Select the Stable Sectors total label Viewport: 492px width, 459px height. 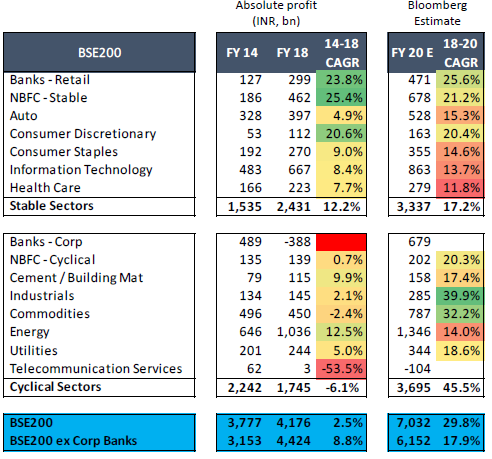pyautogui.click(x=52, y=206)
